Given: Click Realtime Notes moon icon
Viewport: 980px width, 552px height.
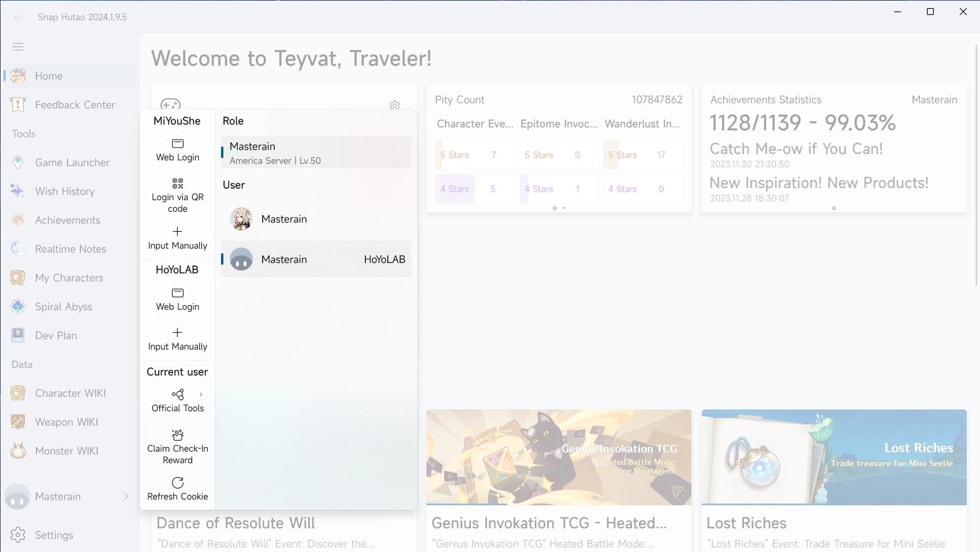Looking at the screenshot, I should pyautogui.click(x=18, y=249).
